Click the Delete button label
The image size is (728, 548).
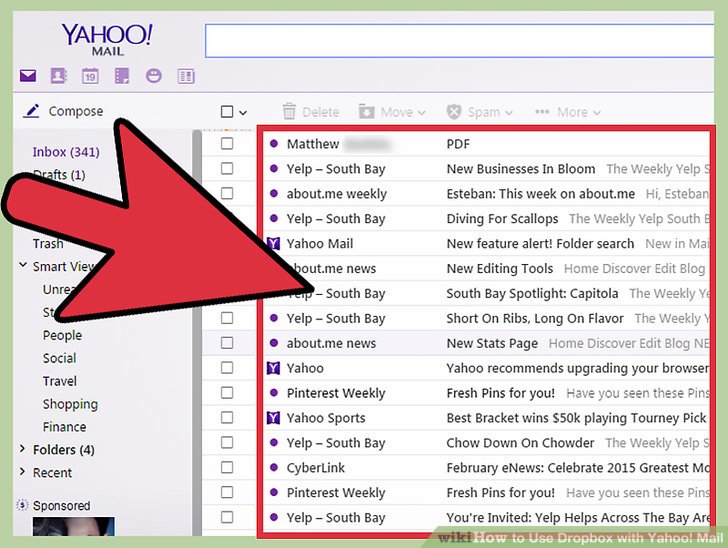pyautogui.click(x=321, y=112)
